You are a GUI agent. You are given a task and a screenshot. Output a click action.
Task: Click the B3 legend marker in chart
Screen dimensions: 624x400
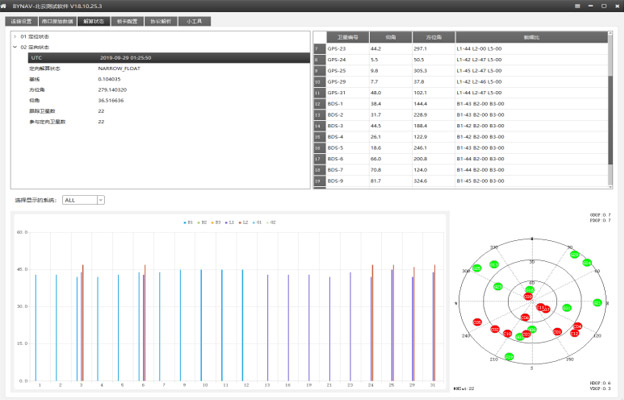pyautogui.click(x=214, y=222)
